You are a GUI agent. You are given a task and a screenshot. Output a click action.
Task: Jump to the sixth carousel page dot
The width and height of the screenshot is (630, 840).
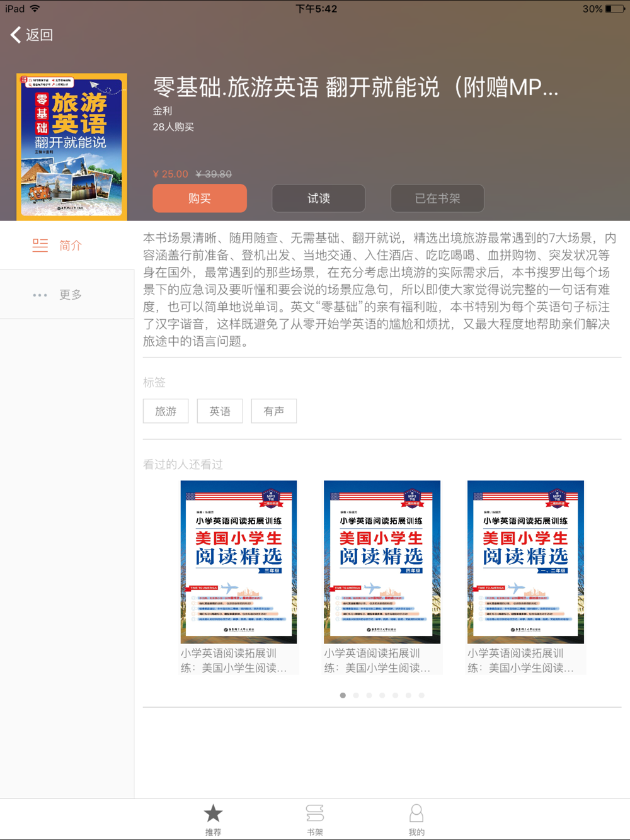coord(408,695)
